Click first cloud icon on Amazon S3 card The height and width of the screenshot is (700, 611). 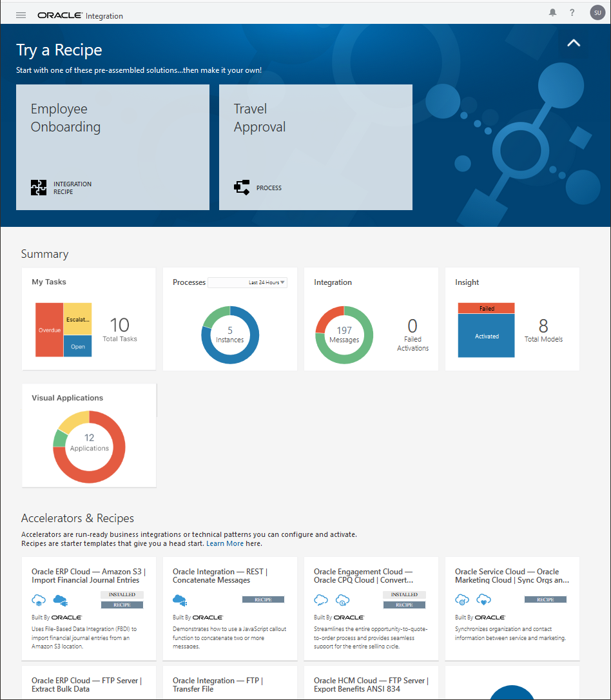click(39, 600)
